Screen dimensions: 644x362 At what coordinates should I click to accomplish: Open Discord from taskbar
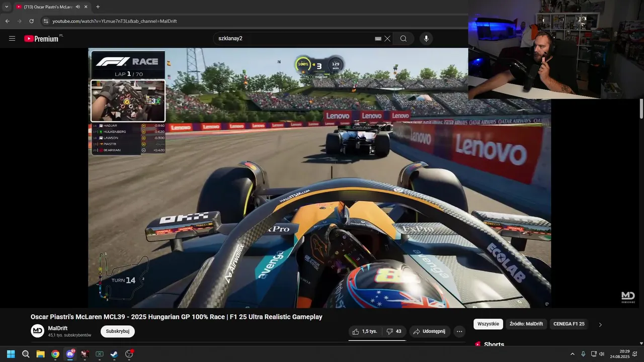coord(70,354)
